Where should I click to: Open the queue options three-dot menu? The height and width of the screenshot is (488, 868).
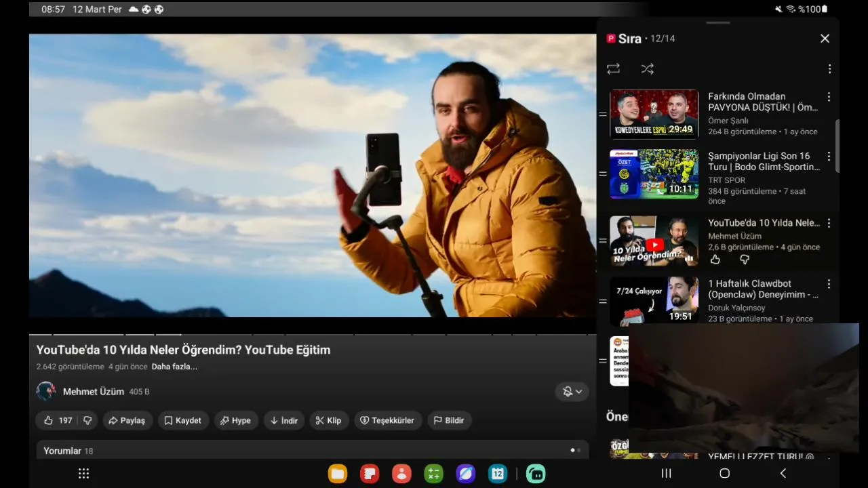[829, 69]
